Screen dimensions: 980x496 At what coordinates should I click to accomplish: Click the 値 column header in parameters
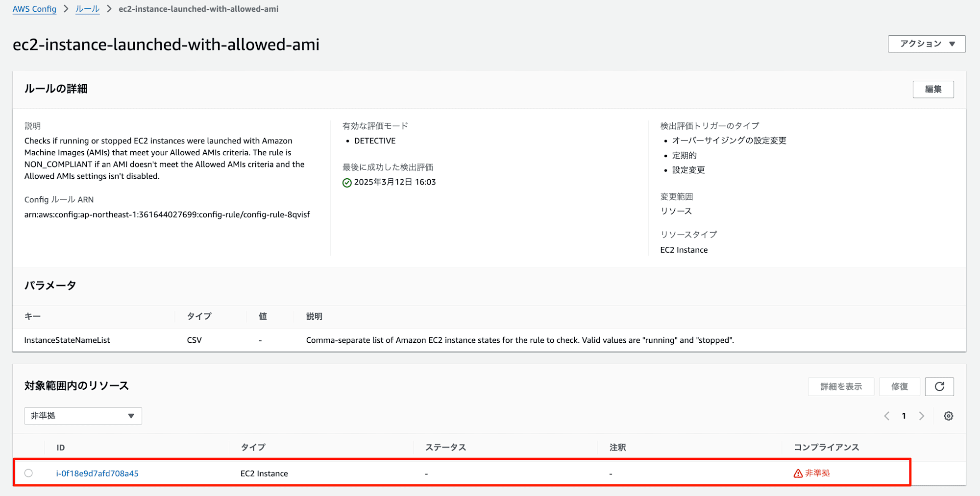263,316
